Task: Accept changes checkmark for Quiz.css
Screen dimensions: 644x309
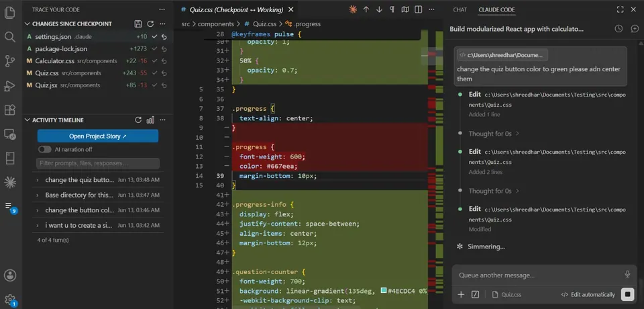Action: [x=154, y=73]
